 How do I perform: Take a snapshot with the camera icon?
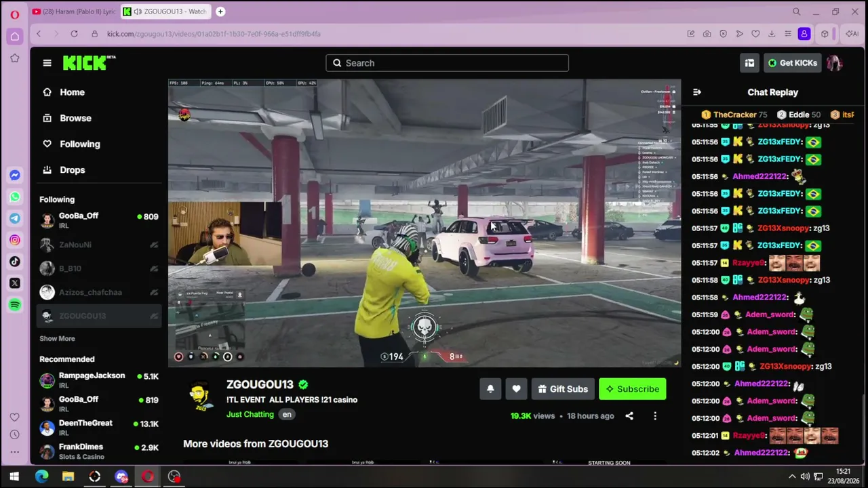pyautogui.click(x=707, y=34)
